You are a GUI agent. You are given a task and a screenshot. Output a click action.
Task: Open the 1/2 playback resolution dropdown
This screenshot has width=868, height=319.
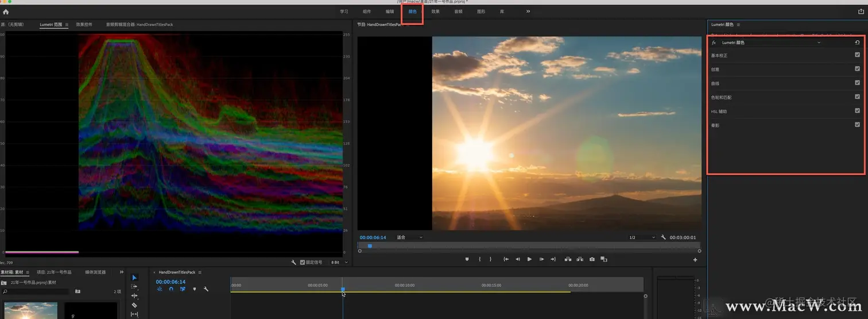point(641,237)
